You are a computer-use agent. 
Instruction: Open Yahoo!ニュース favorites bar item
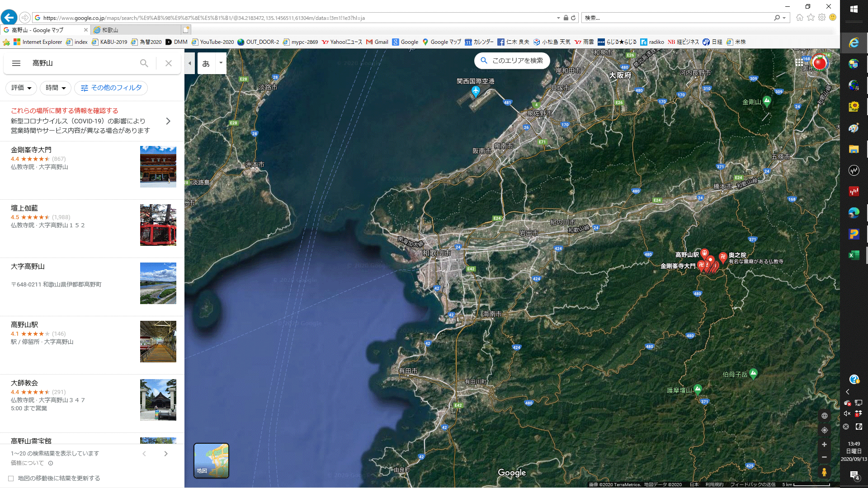click(x=342, y=42)
